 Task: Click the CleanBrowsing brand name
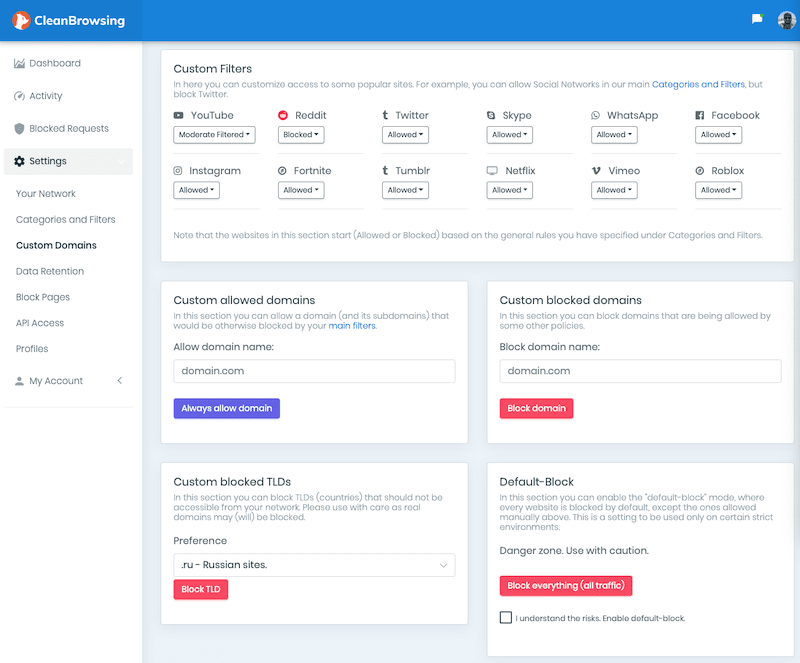(x=80, y=21)
